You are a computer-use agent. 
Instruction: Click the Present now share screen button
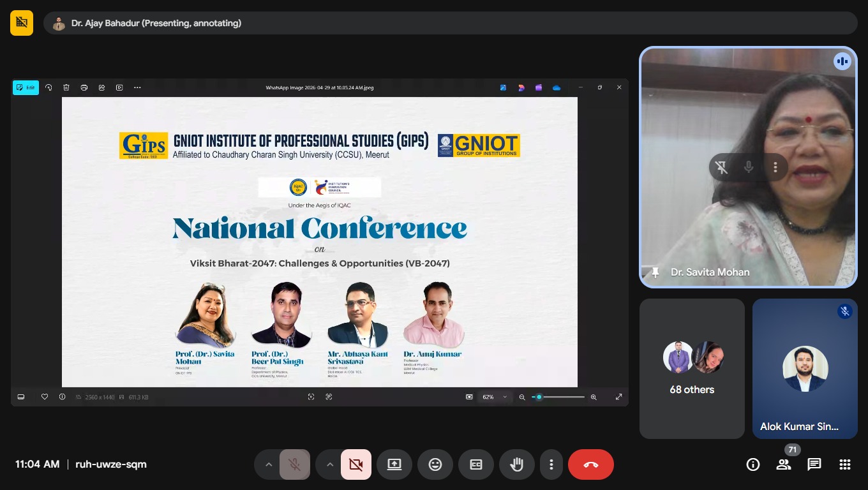point(394,464)
